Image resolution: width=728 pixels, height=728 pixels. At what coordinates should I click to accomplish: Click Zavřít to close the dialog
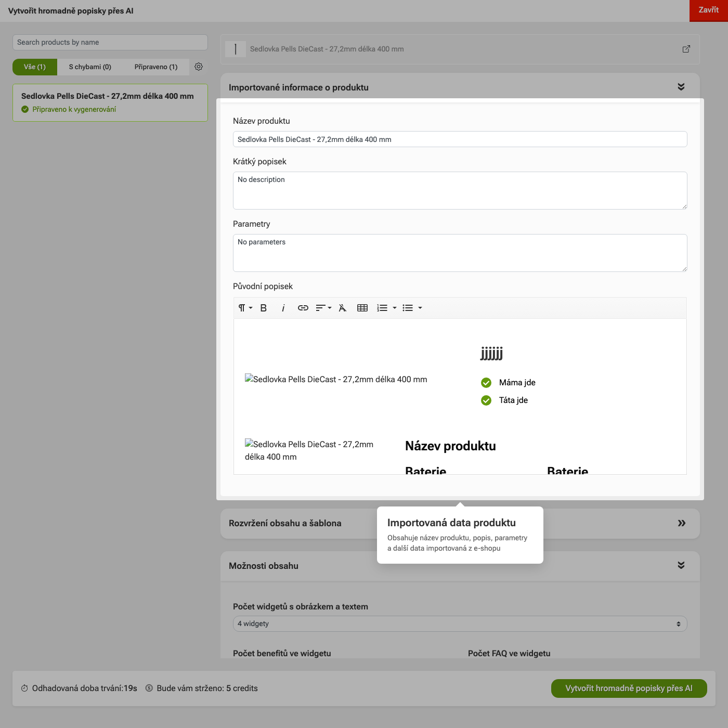(709, 10)
